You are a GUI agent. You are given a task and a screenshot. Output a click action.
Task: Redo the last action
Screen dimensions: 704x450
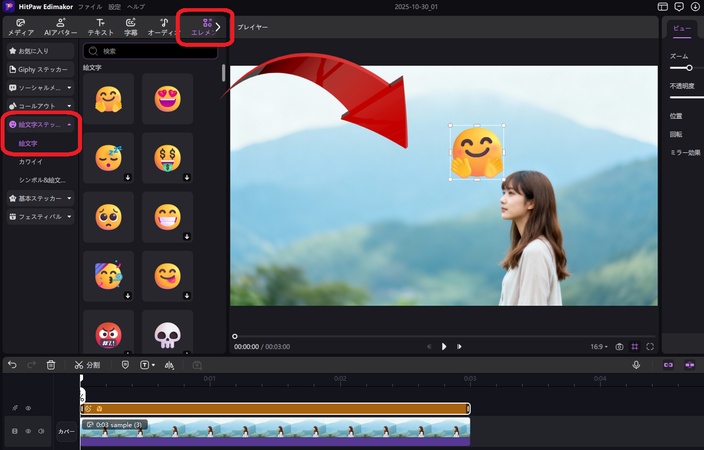[x=31, y=365]
